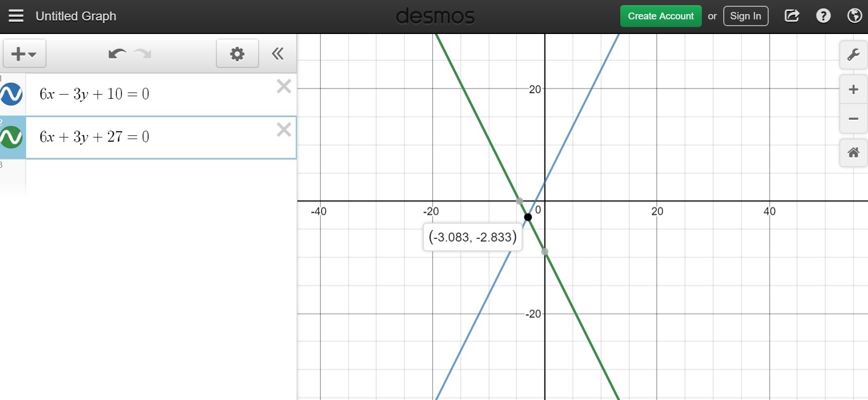This screenshot has height=400, width=868.
Task: Click the gray y-intercept point of green line
Action: click(545, 252)
